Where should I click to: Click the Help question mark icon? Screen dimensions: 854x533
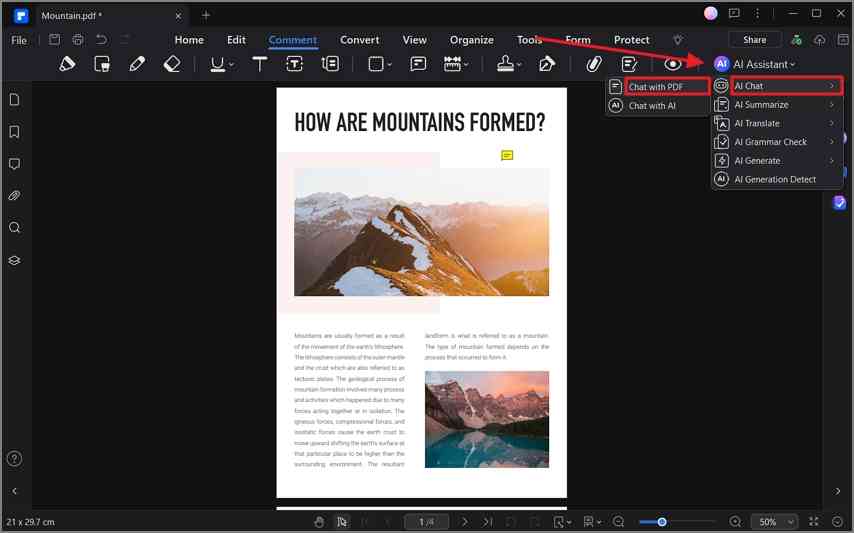click(x=15, y=458)
